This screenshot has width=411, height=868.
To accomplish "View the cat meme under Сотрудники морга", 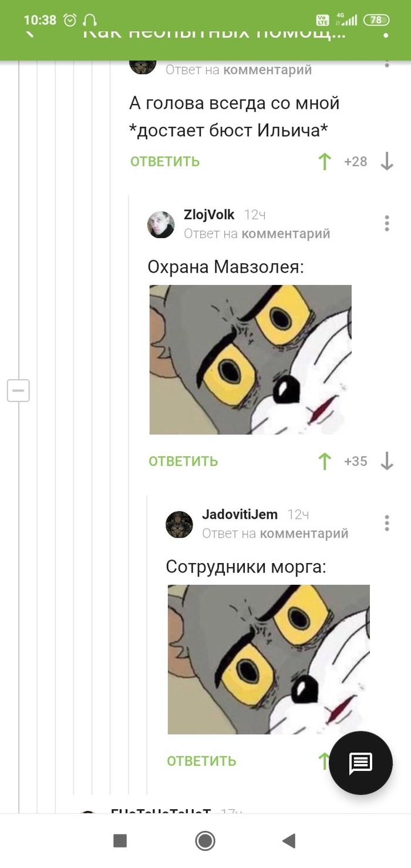I will tap(269, 659).
